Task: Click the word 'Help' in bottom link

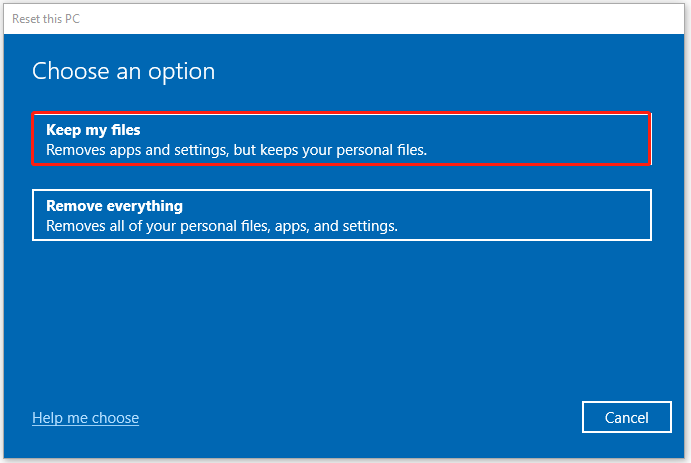Action: (48, 418)
